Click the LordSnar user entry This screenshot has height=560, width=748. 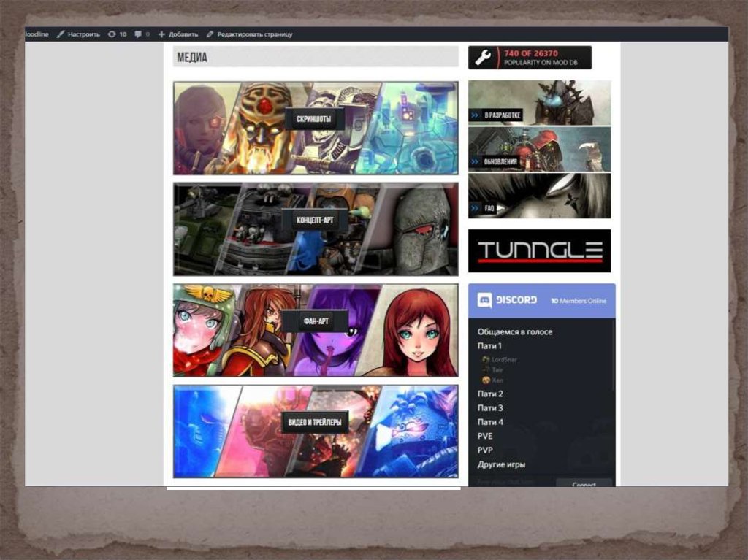[x=500, y=359]
